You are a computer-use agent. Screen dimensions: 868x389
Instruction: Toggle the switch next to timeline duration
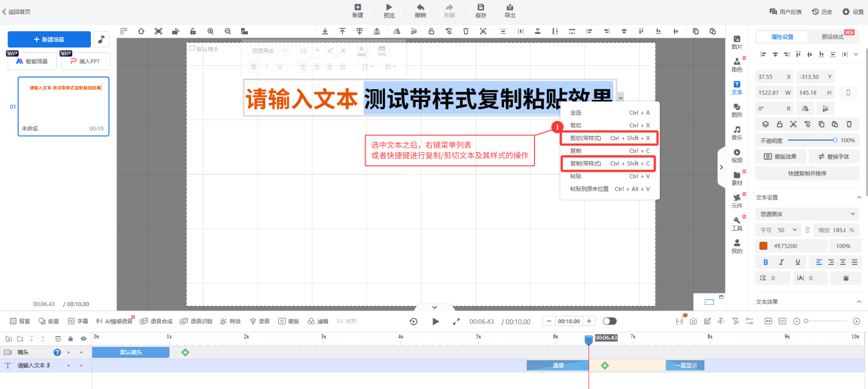click(610, 321)
